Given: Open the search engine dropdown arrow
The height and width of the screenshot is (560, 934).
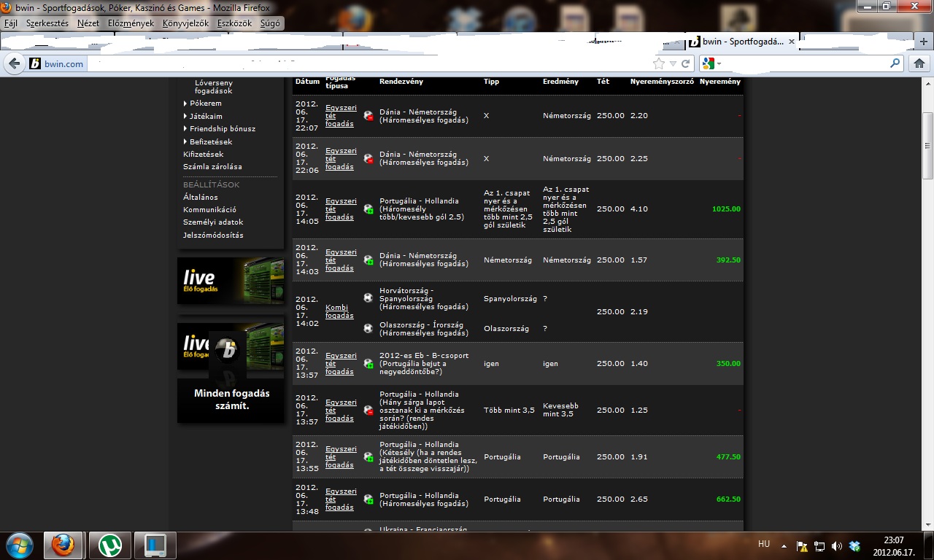Looking at the screenshot, I should pyautogui.click(x=717, y=63).
